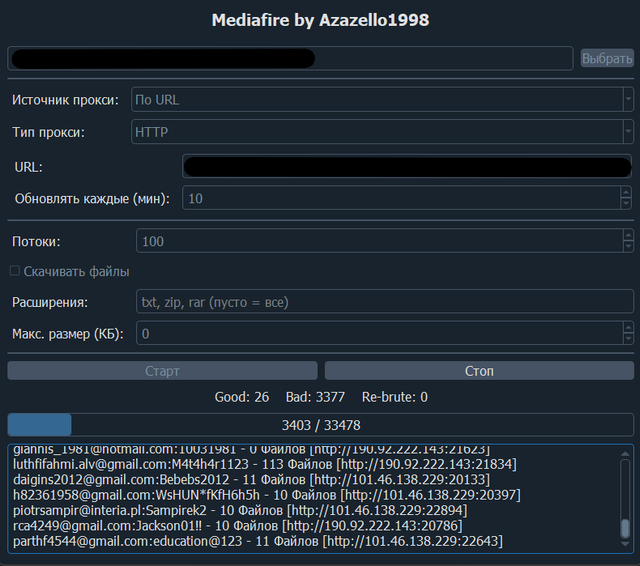Click the Расширения extensions input field
The image size is (640, 566).
pos(384,302)
